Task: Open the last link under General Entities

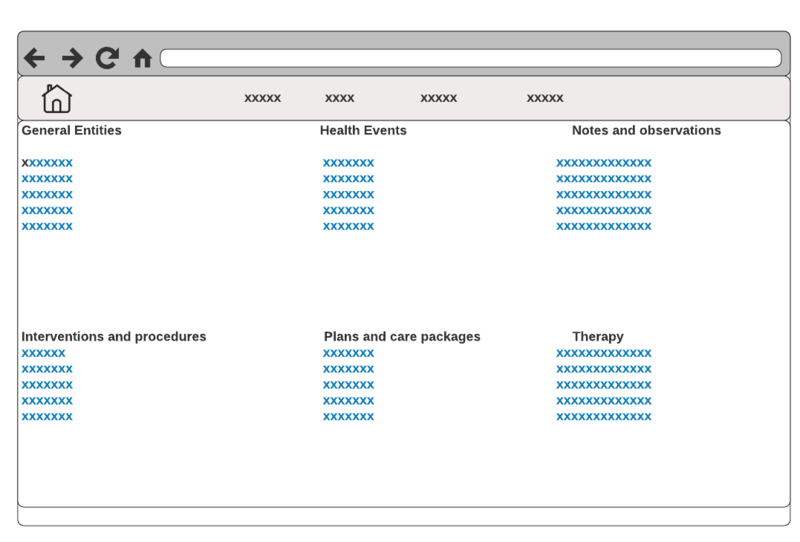Action: coord(47,226)
